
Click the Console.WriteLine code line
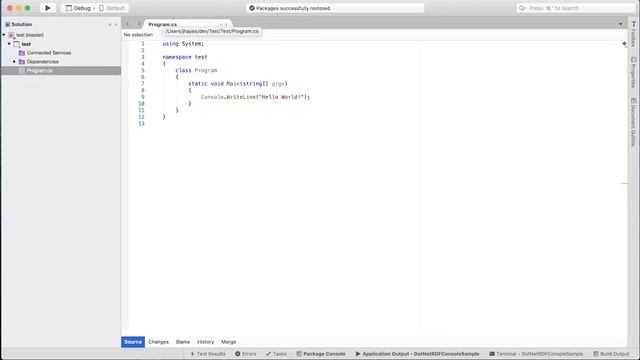click(x=255, y=97)
